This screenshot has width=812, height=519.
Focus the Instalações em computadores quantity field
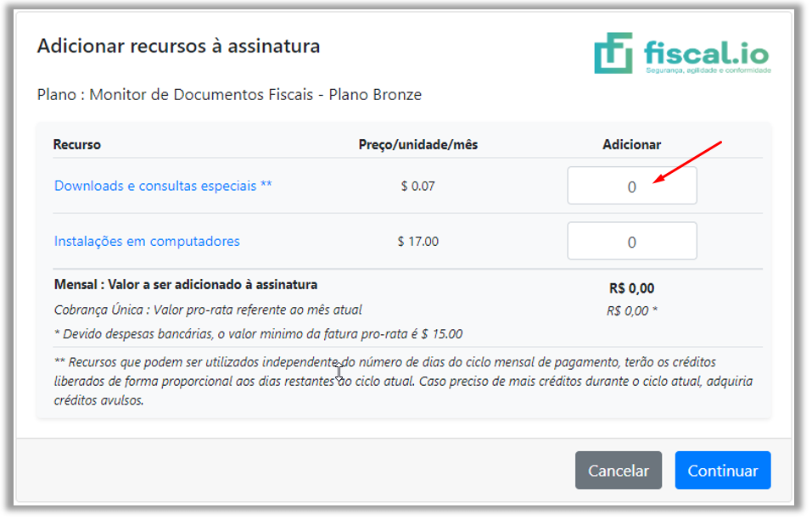[631, 242]
